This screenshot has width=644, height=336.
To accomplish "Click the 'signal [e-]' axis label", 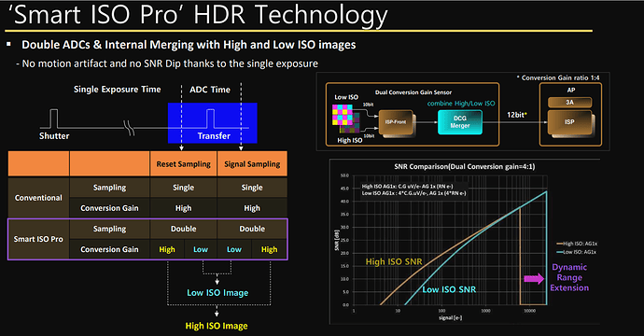I will (x=450, y=317).
